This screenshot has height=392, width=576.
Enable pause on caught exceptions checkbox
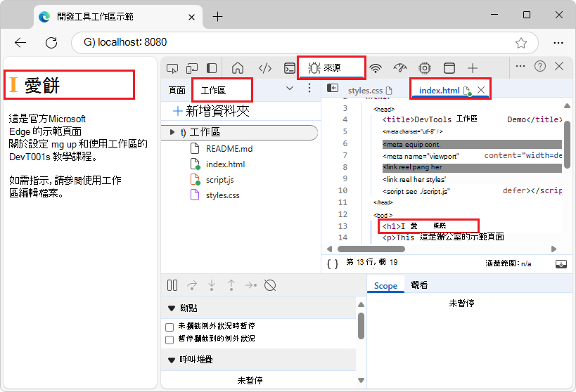click(169, 339)
